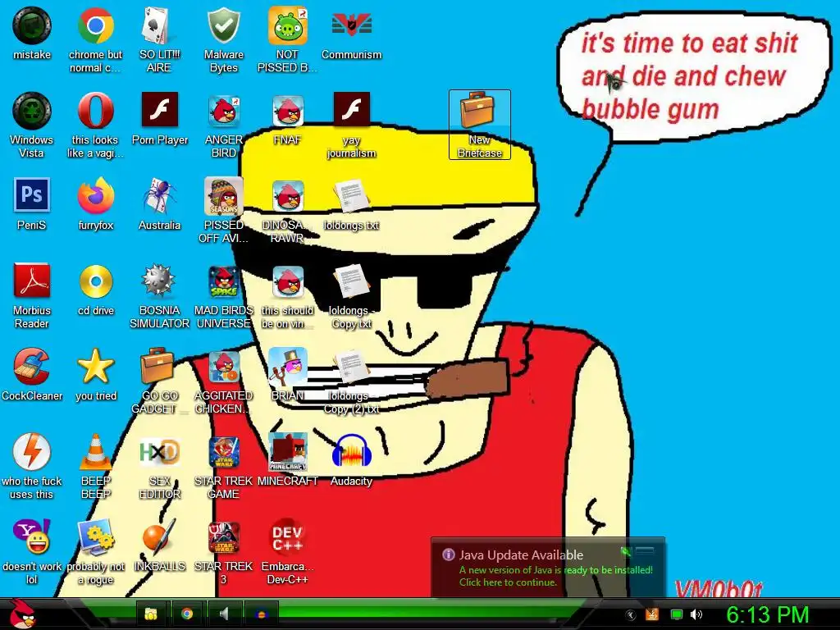Screen dimensions: 840x630
Task: Open the Angry Bird start button
Action: click(22, 614)
